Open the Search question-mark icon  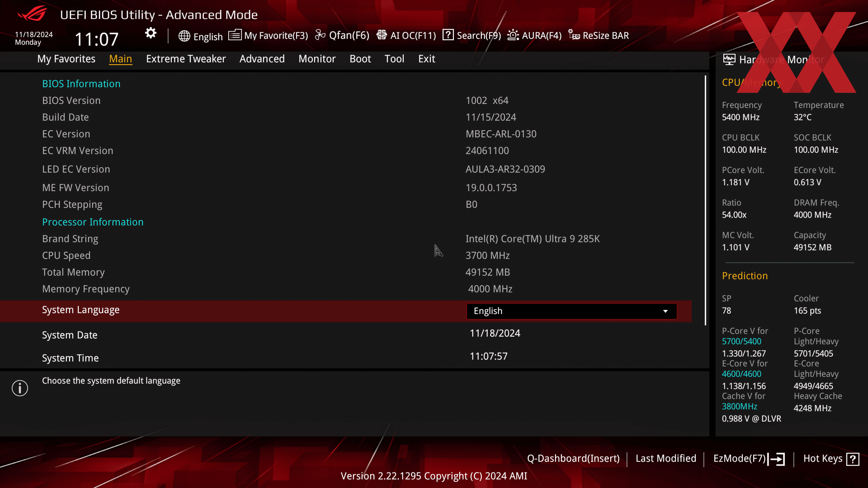coord(448,35)
